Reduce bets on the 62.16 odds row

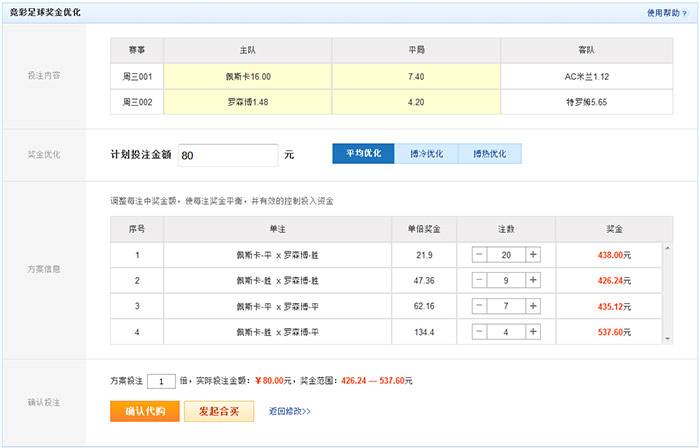click(480, 306)
